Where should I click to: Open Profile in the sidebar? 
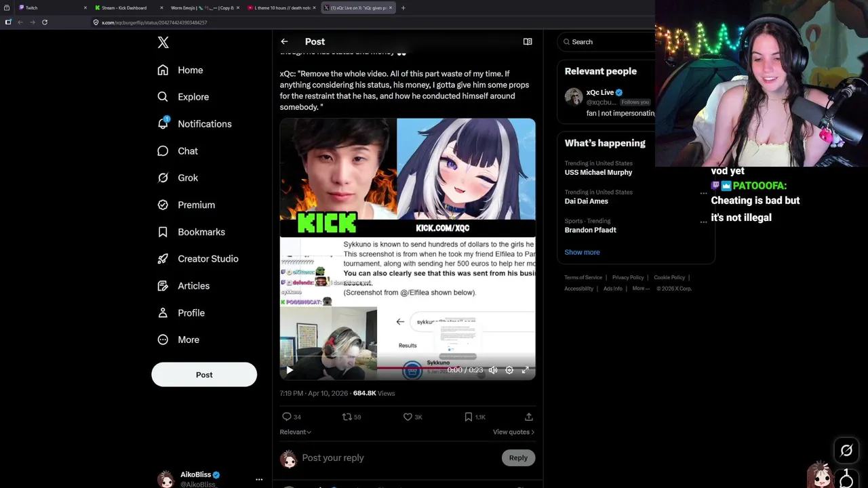coord(180,313)
